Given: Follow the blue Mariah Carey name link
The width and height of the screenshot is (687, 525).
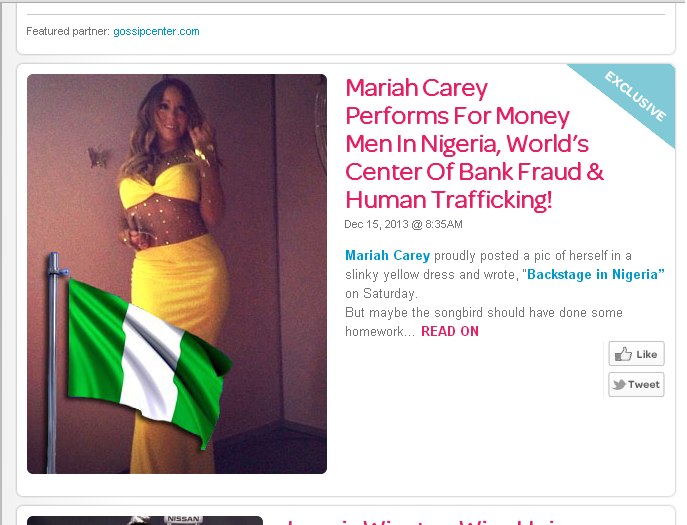Looking at the screenshot, I should pyautogui.click(x=387, y=255).
